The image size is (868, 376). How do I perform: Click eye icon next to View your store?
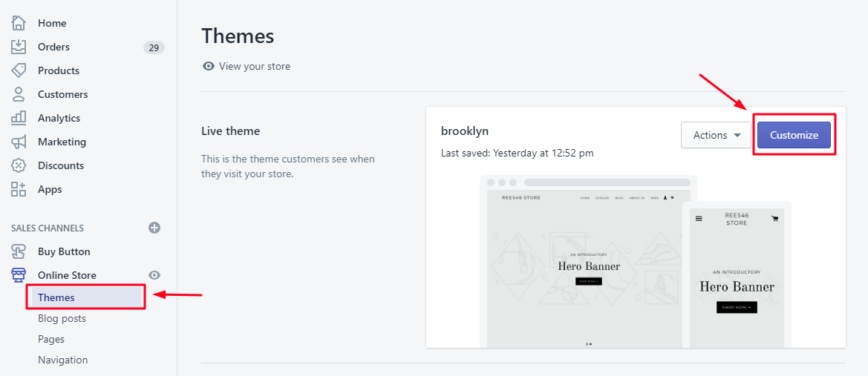tap(209, 66)
